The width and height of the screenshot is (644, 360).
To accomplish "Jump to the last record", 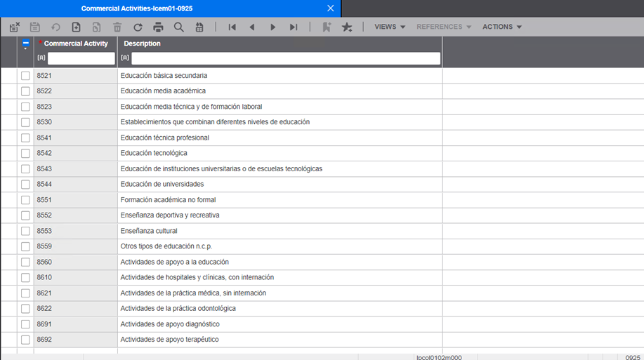I will 294,27.
